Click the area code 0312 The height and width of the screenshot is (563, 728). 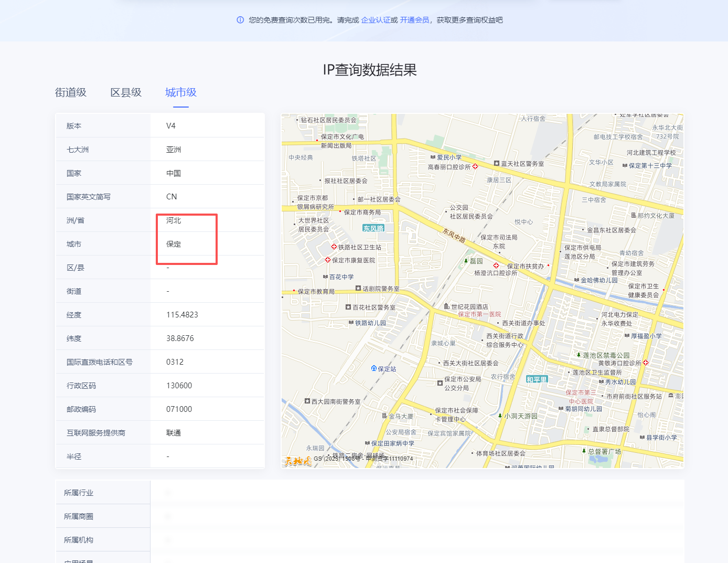point(175,362)
